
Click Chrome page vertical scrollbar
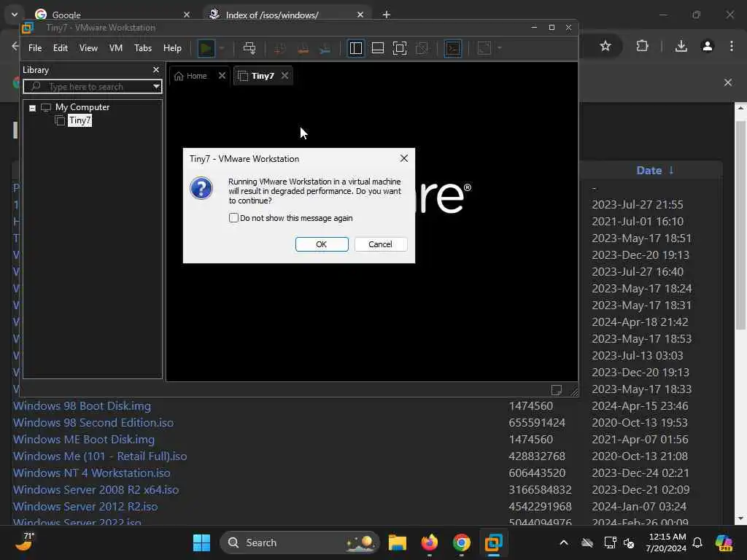(740, 225)
